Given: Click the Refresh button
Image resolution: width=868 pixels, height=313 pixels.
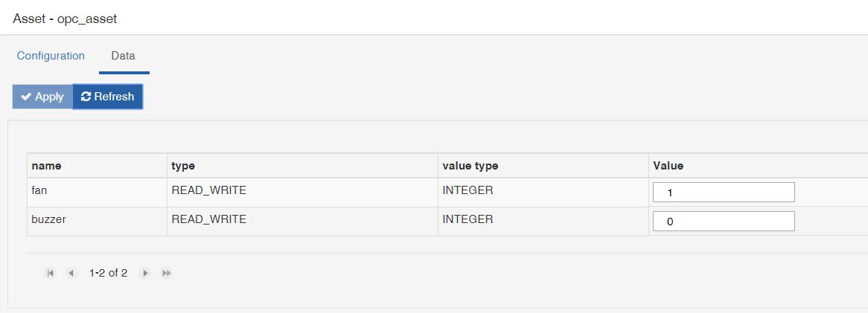Looking at the screenshot, I should click(x=107, y=97).
